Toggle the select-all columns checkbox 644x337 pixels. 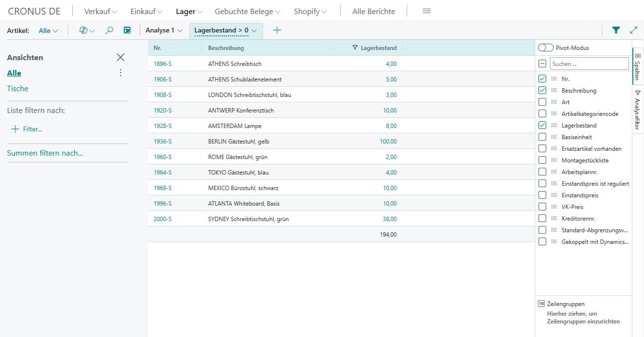point(543,64)
